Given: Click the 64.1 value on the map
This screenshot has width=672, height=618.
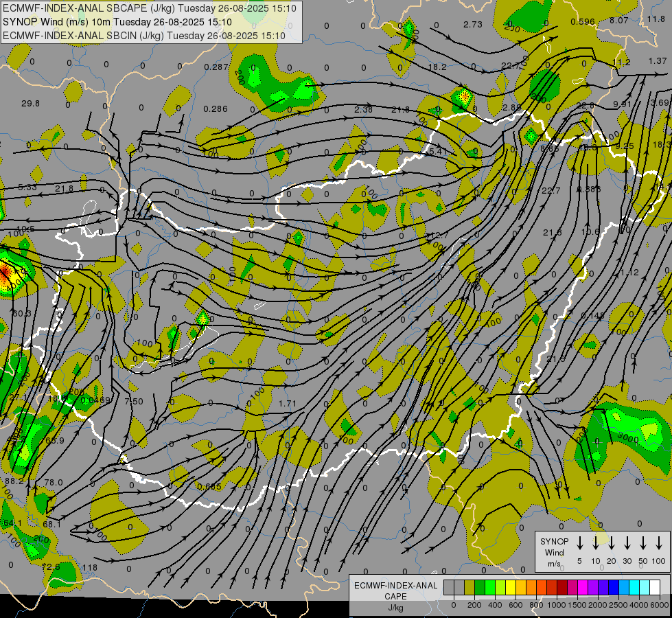Looking at the screenshot, I should click(x=12, y=523).
